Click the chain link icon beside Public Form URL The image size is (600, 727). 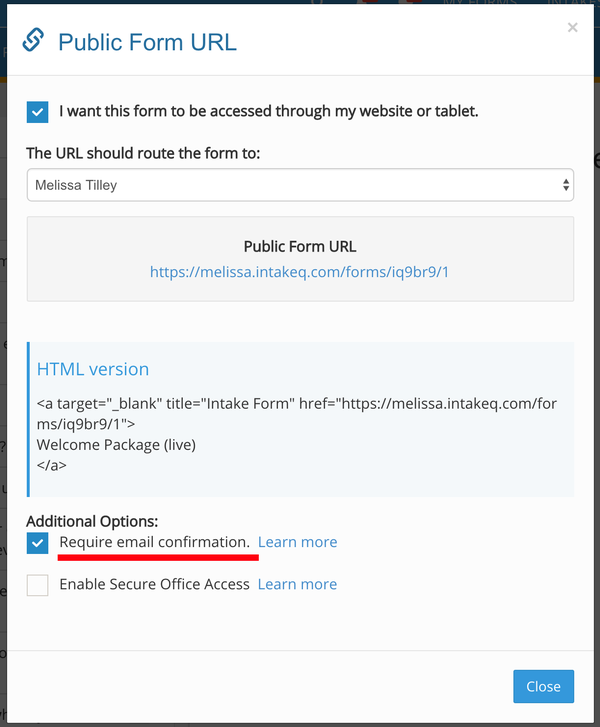point(33,40)
